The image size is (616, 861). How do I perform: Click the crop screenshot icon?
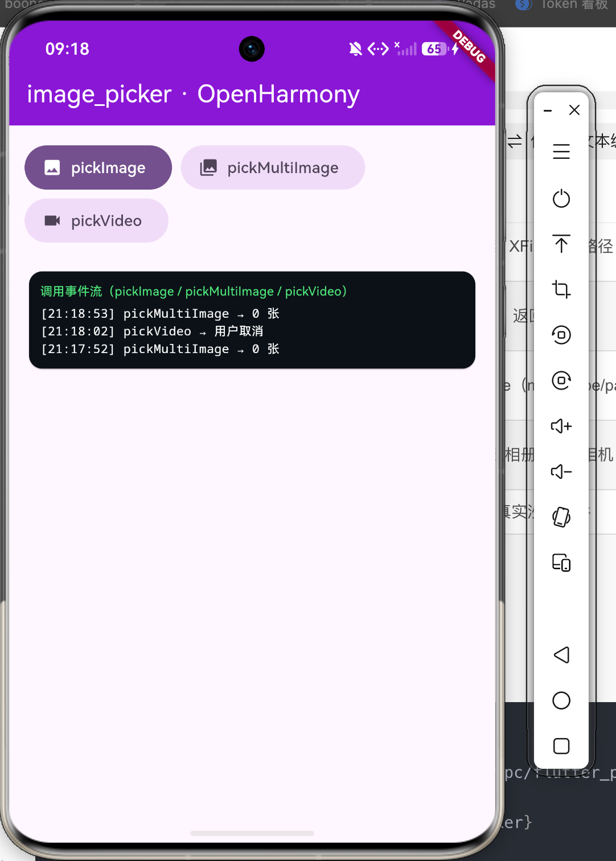click(561, 289)
